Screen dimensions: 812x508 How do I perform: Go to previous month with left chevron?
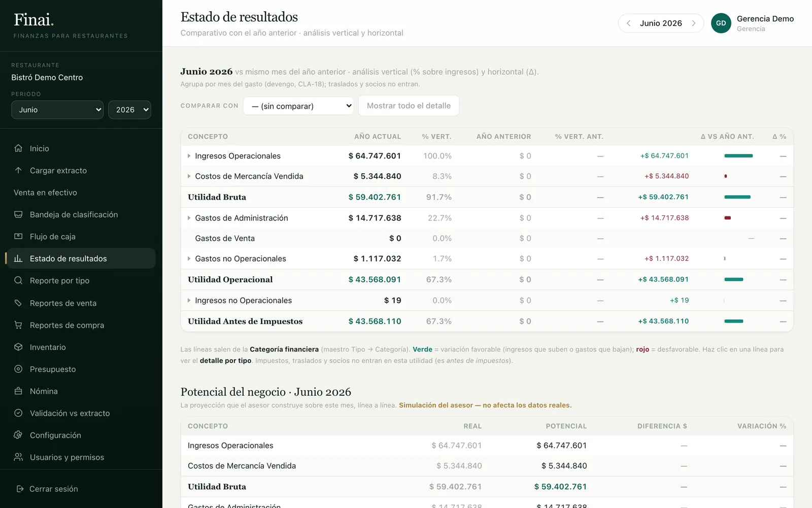(629, 23)
